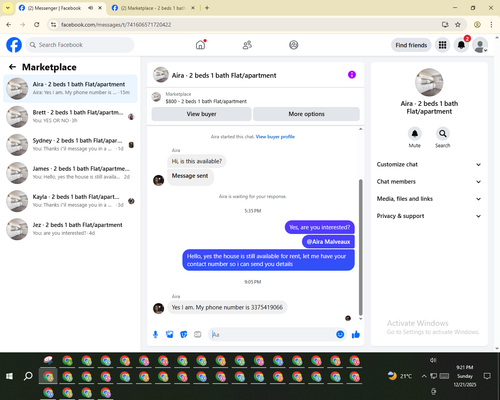The image size is (500, 400).
Task: Bookmark this page with star icon
Action: click(458, 24)
